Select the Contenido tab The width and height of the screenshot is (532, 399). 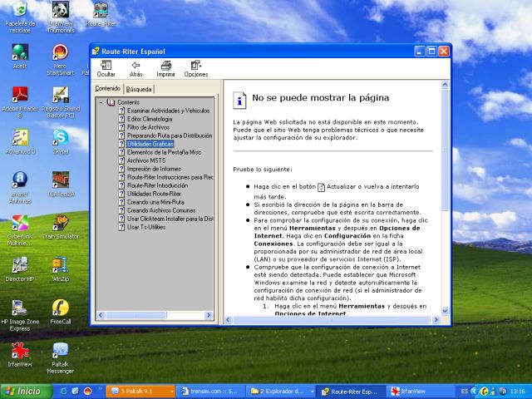[x=108, y=88]
